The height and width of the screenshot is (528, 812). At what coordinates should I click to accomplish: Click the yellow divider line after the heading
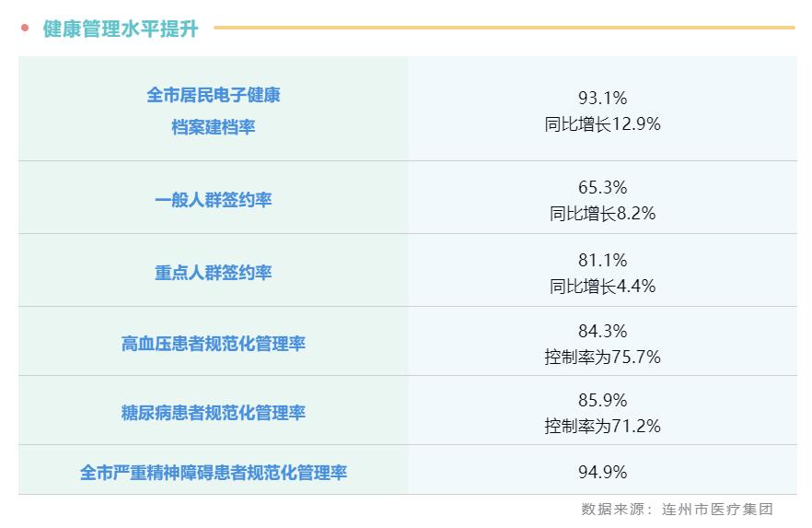pyautogui.click(x=504, y=28)
